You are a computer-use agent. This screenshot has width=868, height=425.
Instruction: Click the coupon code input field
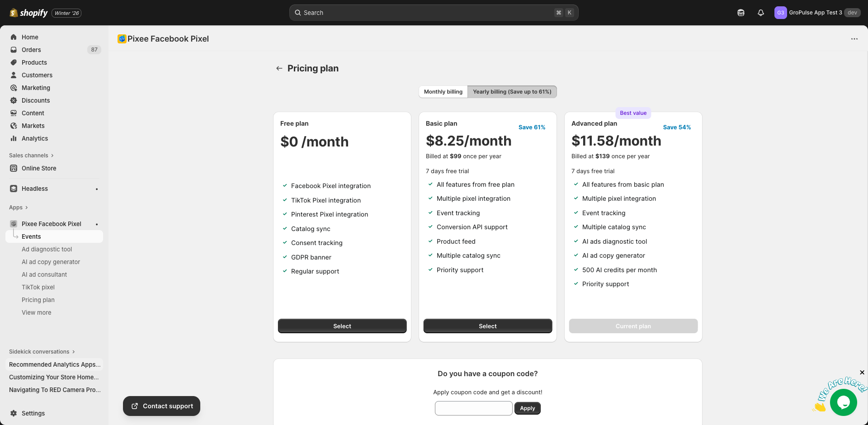click(473, 408)
